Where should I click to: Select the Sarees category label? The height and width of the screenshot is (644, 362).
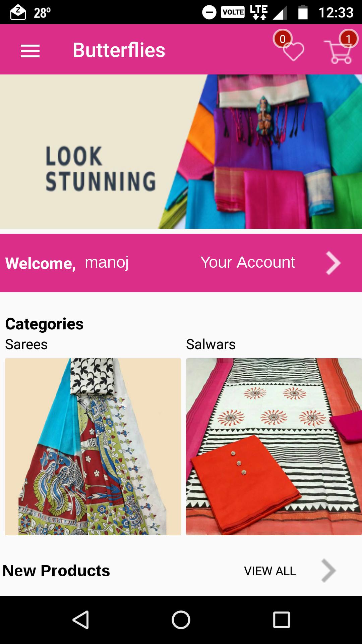[x=26, y=344]
